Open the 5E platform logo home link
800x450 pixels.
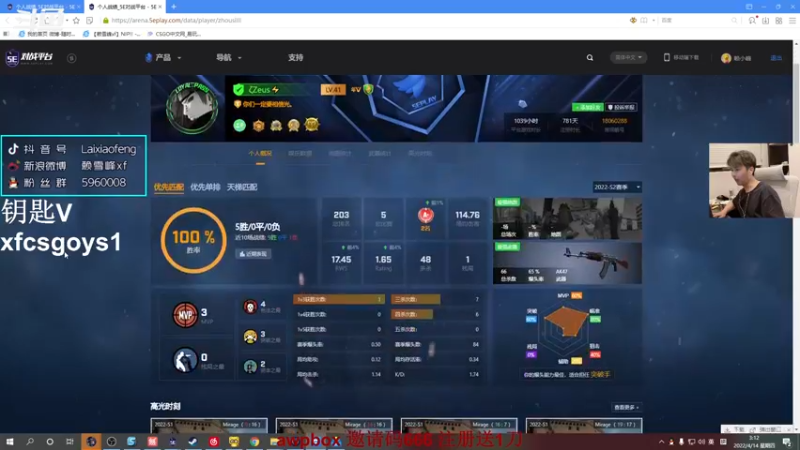29,58
